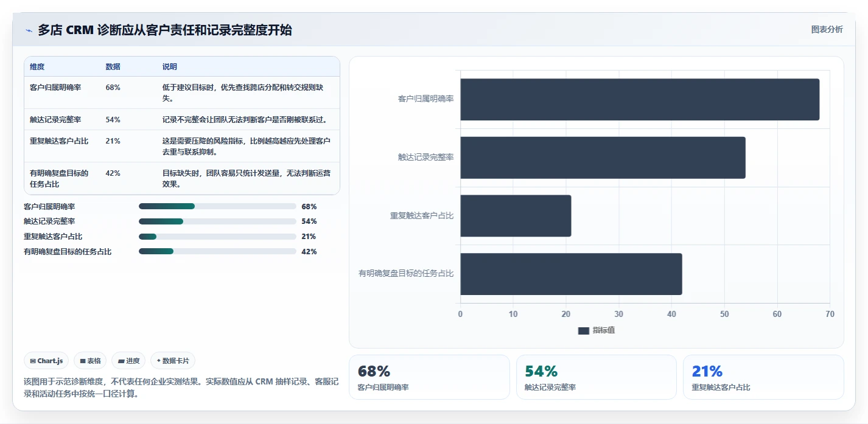Click the 触达记录完整率 progress list label

coord(49,221)
